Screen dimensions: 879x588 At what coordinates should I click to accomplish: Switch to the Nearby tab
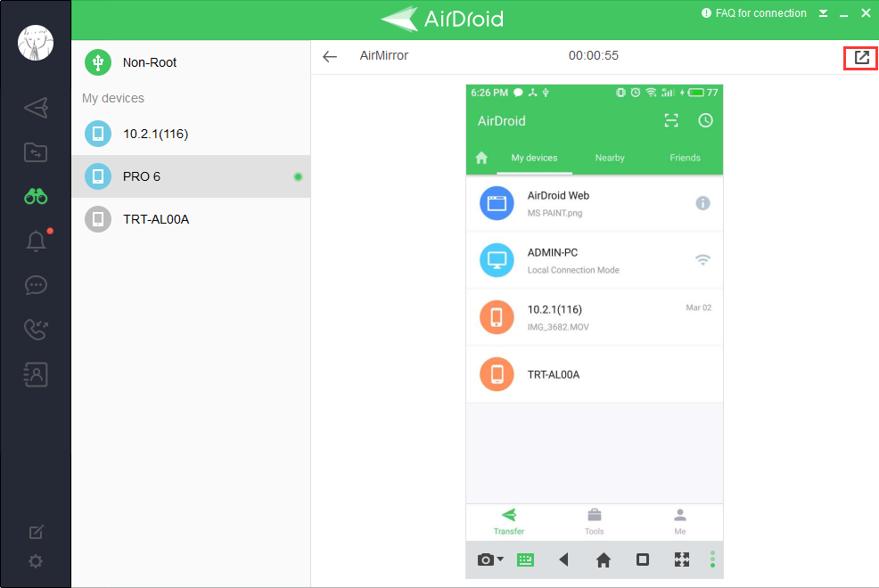coord(610,158)
